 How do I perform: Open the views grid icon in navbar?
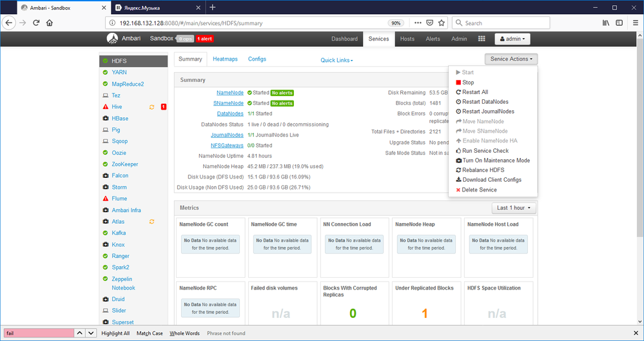482,39
